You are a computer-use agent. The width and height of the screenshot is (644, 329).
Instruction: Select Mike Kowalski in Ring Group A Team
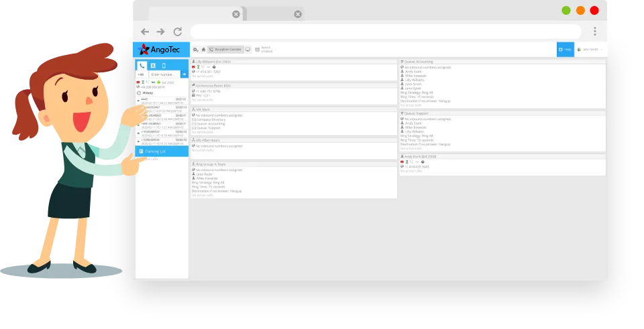pyautogui.click(x=206, y=178)
